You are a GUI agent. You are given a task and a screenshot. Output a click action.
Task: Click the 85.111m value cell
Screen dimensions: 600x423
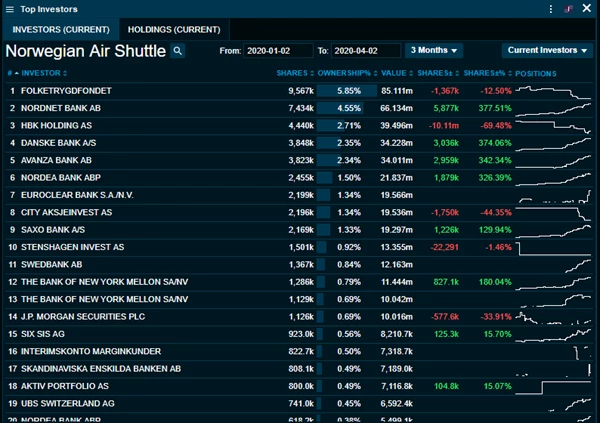coord(397,91)
